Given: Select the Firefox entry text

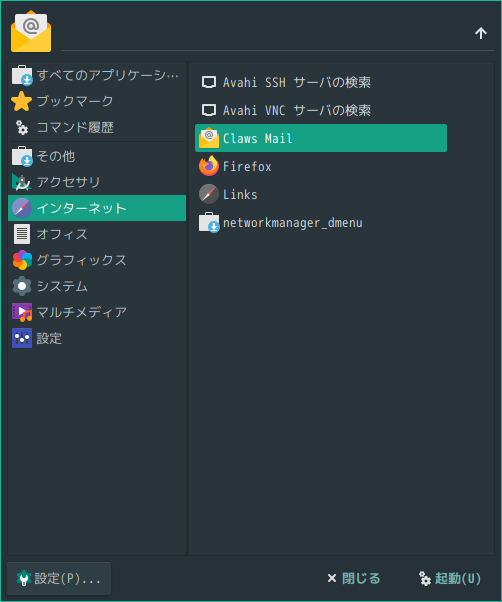Looking at the screenshot, I should 247,166.
